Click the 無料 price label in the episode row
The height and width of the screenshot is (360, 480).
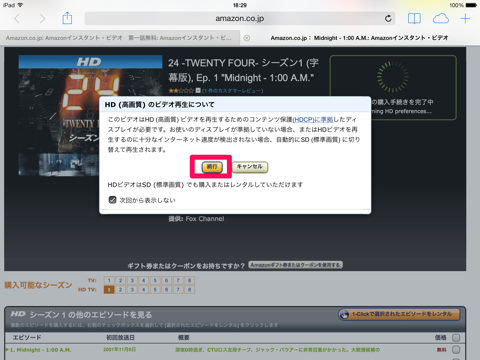pyautogui.click(x=441, y=350)
